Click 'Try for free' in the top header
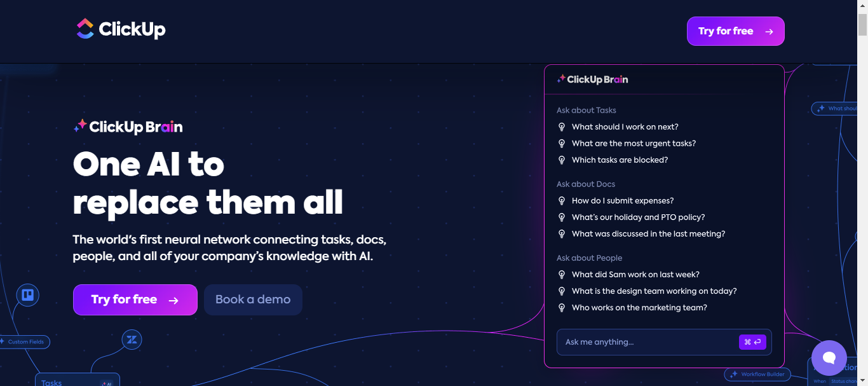This screenshot has height=386, width=868. tap(735, 31)
